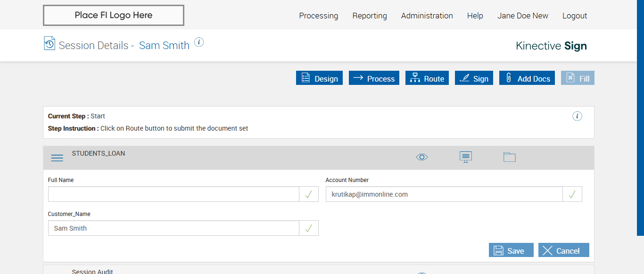This screenshot has width=644, height=274.
Task: Expand the Administration menu
Action: pyautogui.click(x=427, y=16)
